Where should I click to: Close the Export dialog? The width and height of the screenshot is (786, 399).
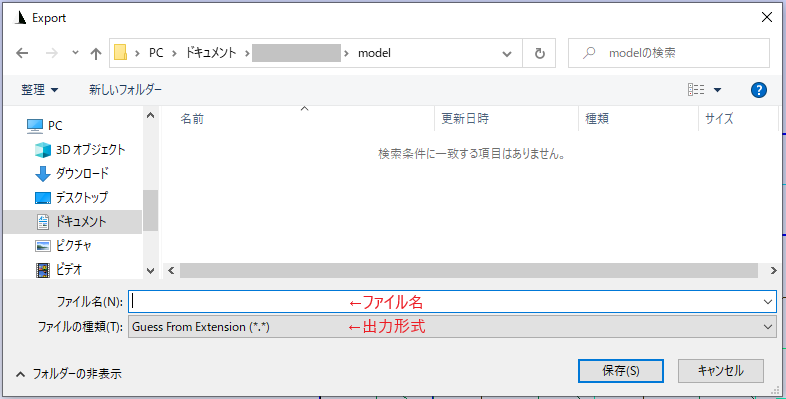point(767,18)
